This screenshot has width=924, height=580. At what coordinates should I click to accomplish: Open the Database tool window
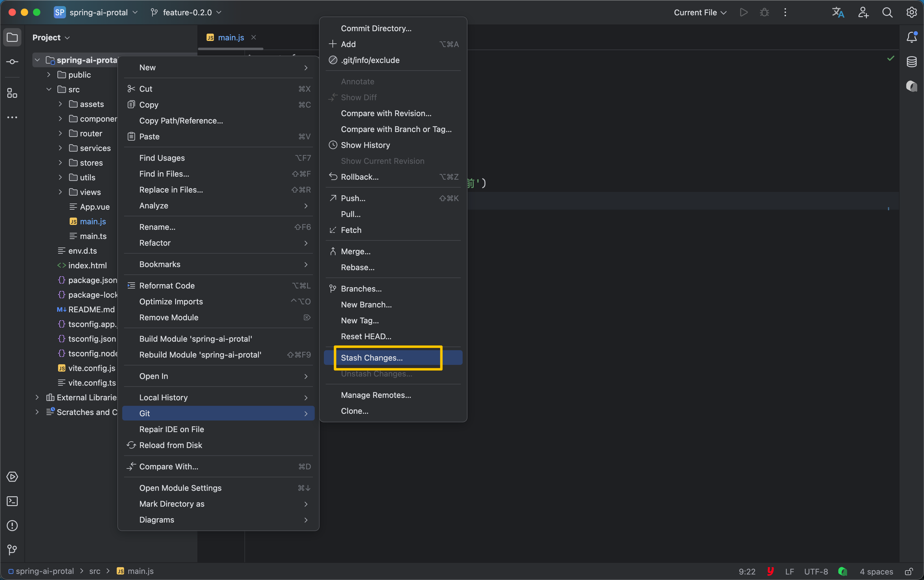[911, 62]
